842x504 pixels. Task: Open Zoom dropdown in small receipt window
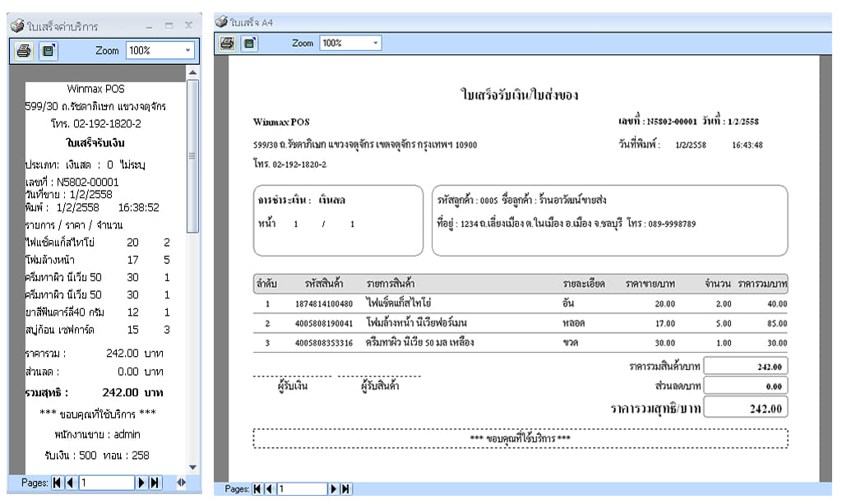pos(187,50)
